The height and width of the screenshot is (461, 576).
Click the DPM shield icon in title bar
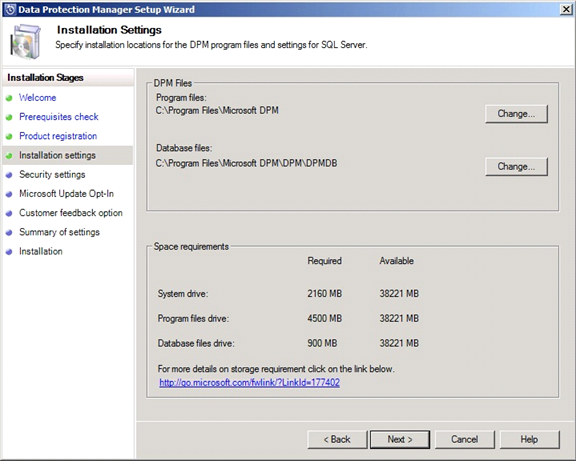[x=10, y=10]
